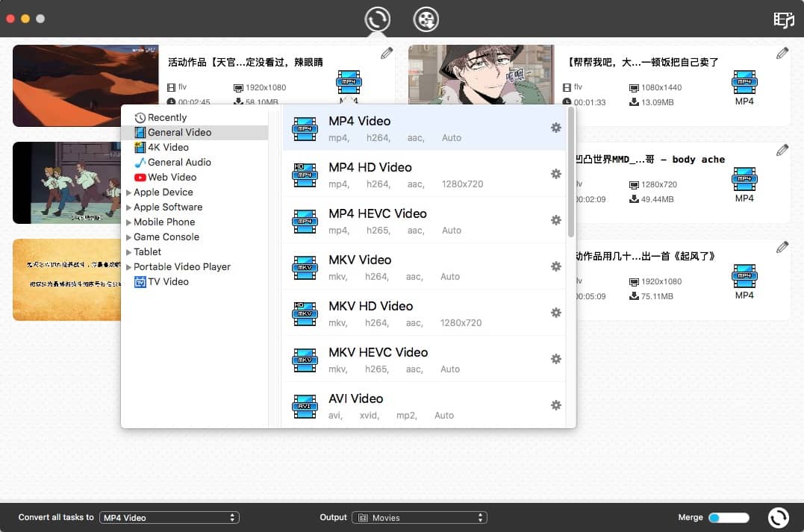804x532 pixels.
Task: Click the refresh icon in the top toolbar
Action: (x=377, y=20)
